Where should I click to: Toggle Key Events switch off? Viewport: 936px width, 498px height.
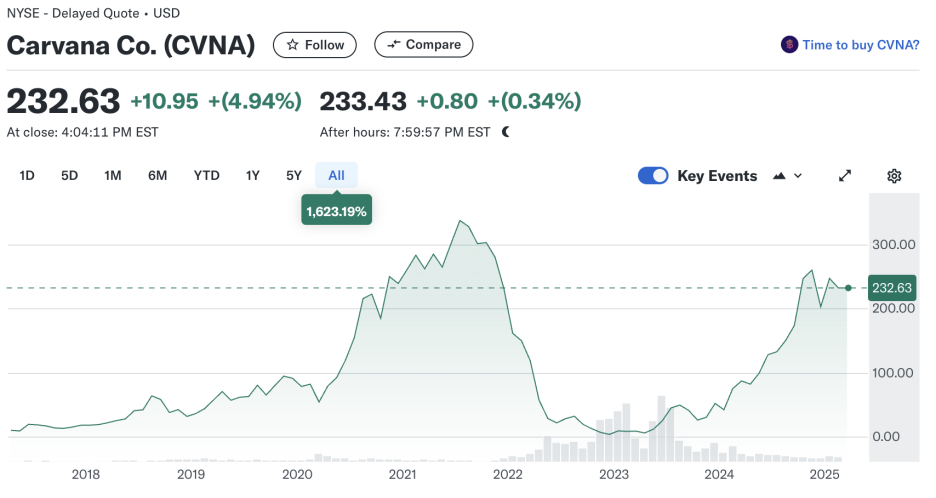(653, 176)
